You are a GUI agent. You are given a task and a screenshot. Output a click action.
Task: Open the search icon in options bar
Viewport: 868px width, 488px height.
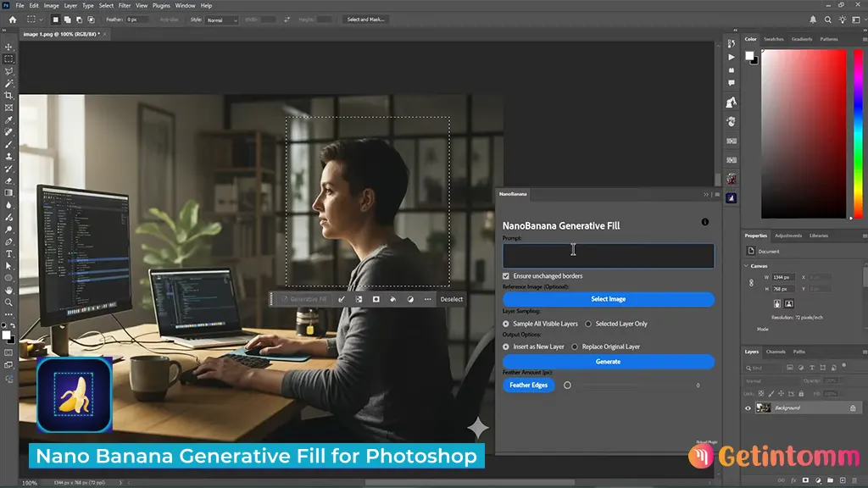pos(827,19)
